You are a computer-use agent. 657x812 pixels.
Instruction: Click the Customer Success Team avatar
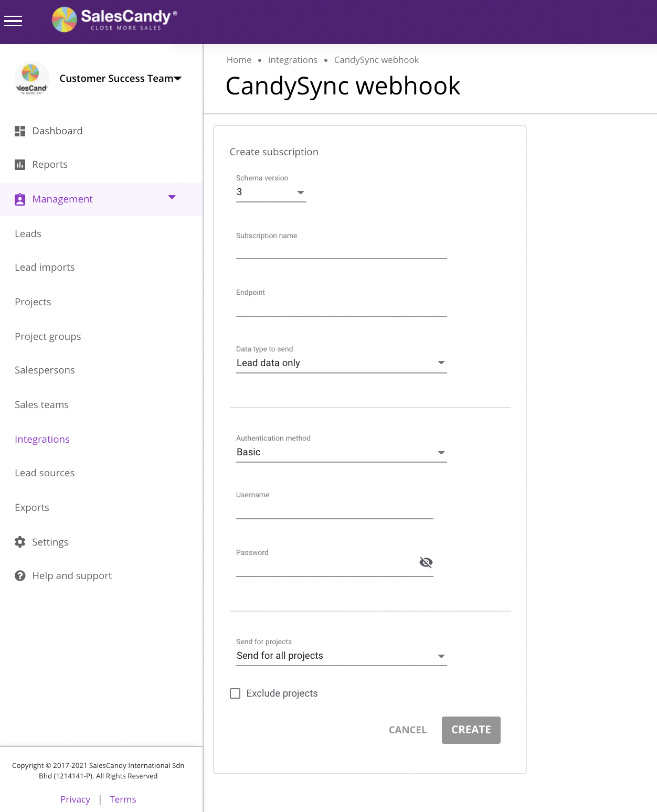(x=31, y=79)
